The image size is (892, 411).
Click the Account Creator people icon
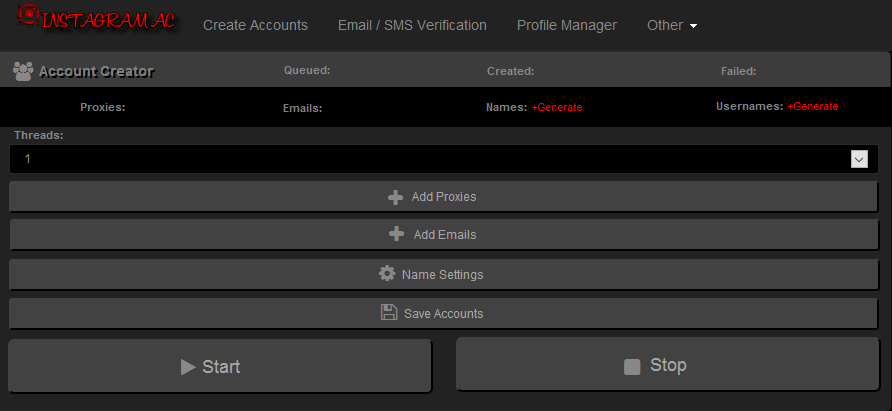point(23,71)
